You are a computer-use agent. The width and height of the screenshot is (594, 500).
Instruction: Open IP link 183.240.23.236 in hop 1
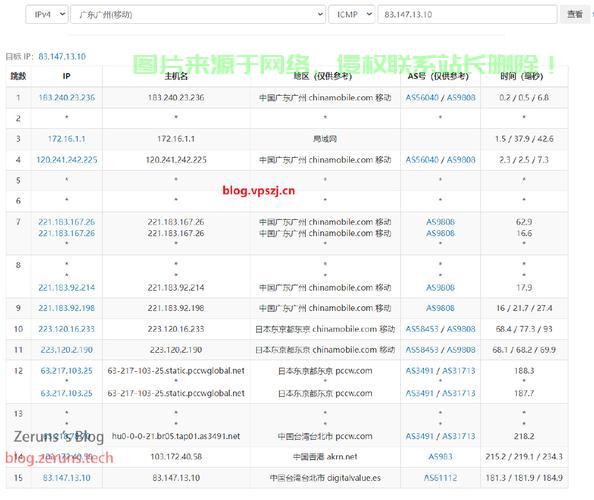(x=67, y=97)
